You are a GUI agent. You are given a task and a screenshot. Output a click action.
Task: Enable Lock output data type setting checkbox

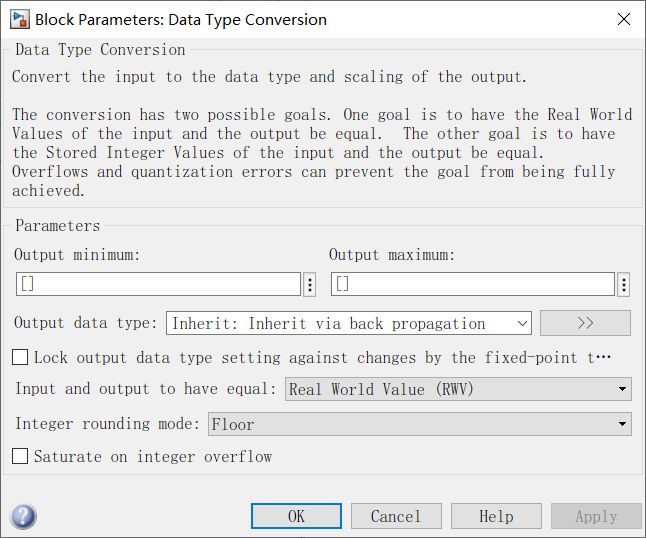[x=20, y=357]
